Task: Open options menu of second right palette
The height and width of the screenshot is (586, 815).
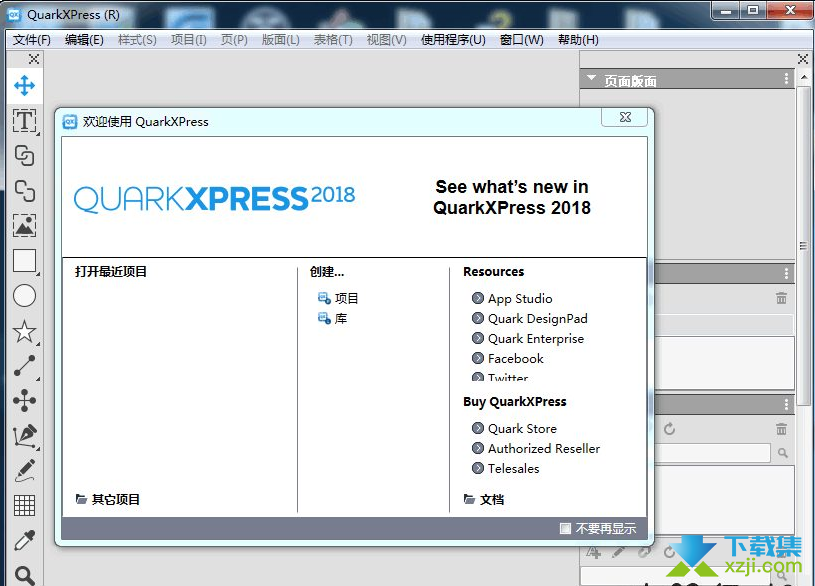Action: pyautogui.click(x=786, y=274)
